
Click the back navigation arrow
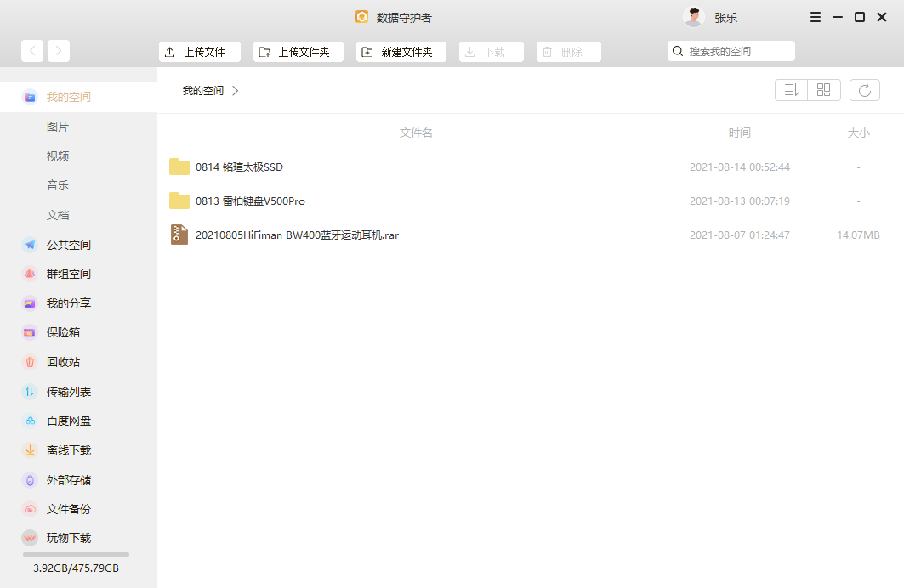(x=32, y=51)
